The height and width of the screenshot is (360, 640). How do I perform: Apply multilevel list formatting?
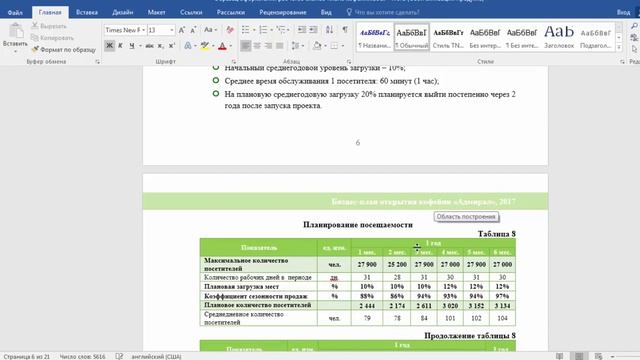click(x=280, y=30)
